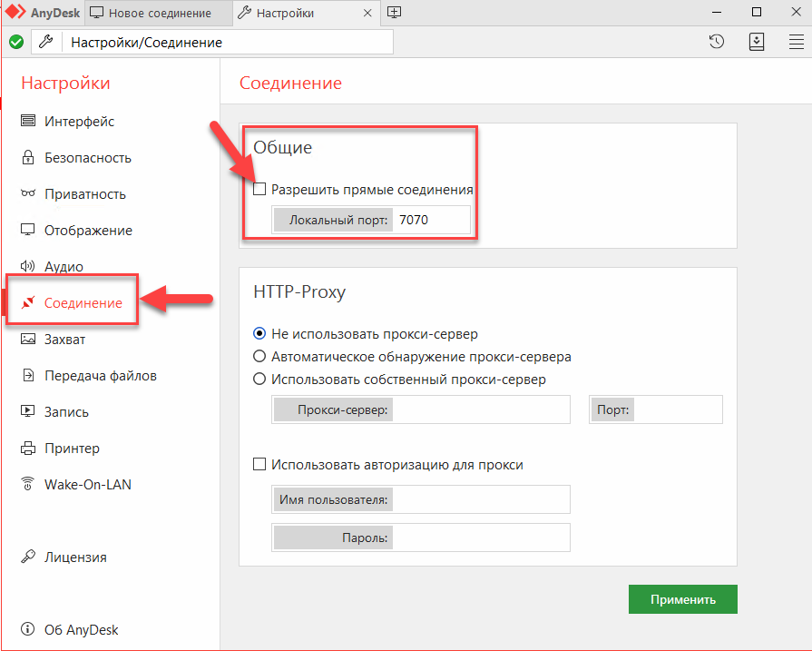
Task: Tick Использовать авторизацию для прокси checkbox
Action: [259, 464]
